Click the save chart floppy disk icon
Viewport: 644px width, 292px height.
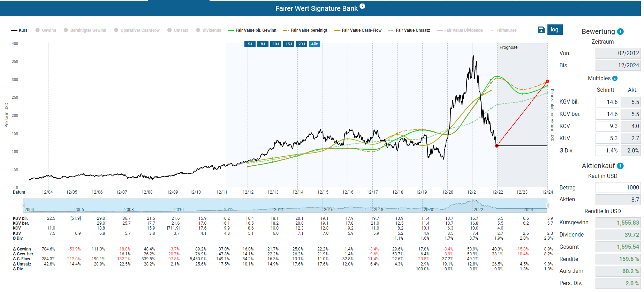pos(541,30)
